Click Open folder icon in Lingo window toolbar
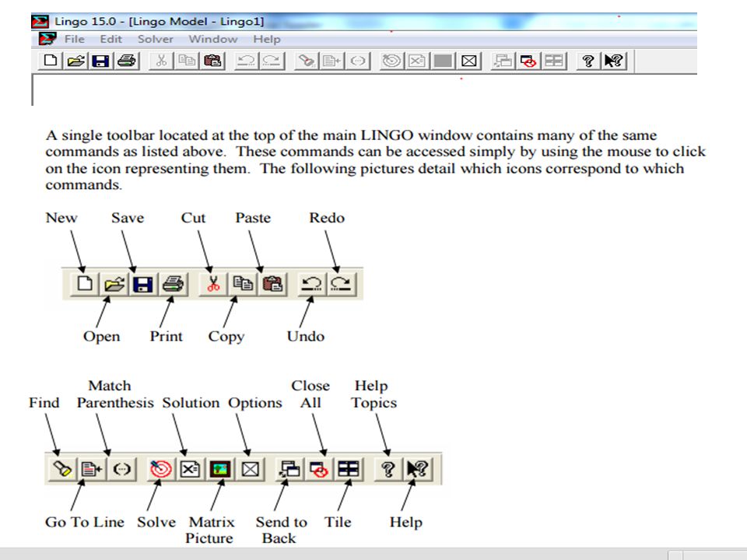 (75, 61)
